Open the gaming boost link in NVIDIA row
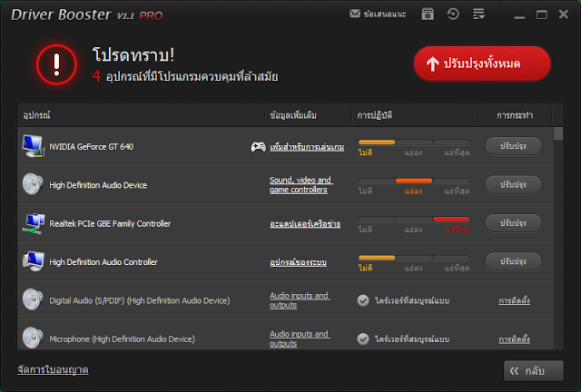Image resolution: width=581 pixels, height=392 pixels. [x=307, y=147]
